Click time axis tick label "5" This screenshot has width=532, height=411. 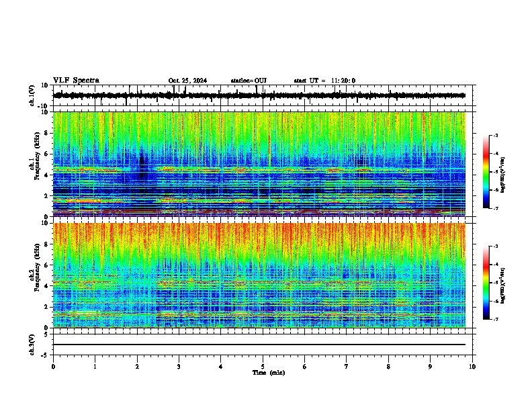point(263,367)
